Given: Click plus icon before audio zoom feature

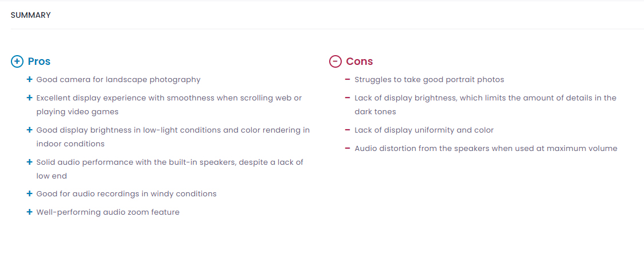Looking at the screenshot, I should (29, 212).
